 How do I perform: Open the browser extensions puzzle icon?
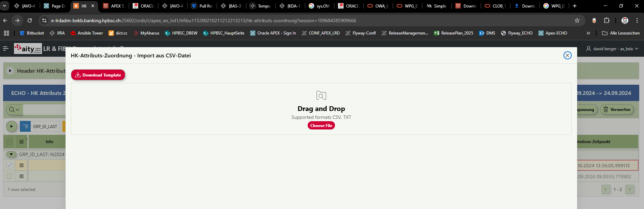pyautogui.click(x=606, y=20)
